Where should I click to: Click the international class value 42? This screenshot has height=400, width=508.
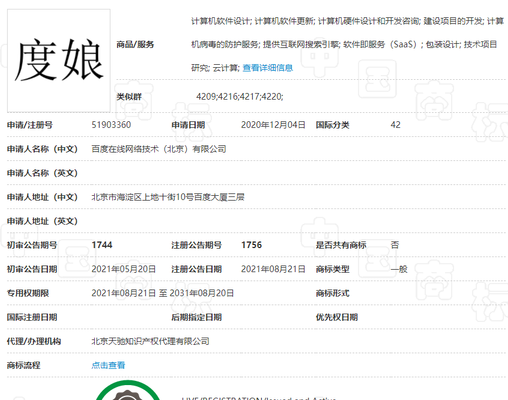click(x=395, y=125)
